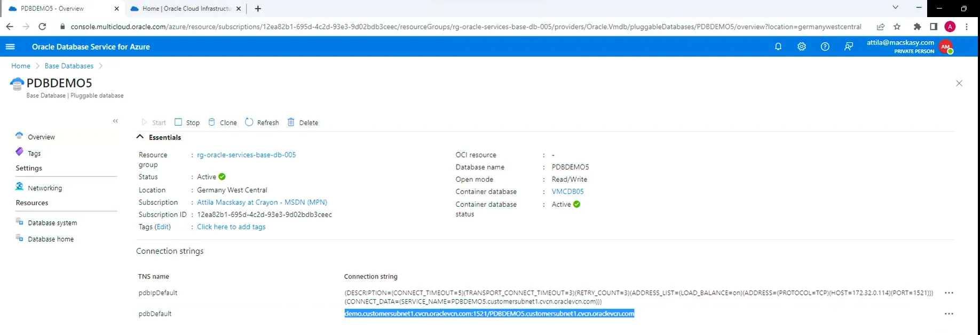Click the PDBDEMO5 database name value
Viewport: 980px width, 335px height.
point(570,167)
